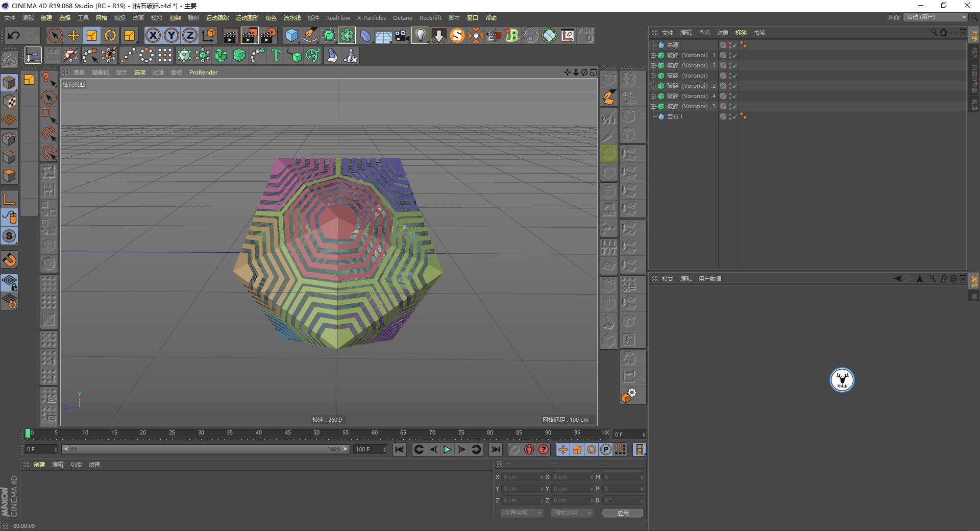Viewport: 980px width, 531px height.
Task: Open the 世界坐标 coordinate system dropdown
Action: [522, 513]
